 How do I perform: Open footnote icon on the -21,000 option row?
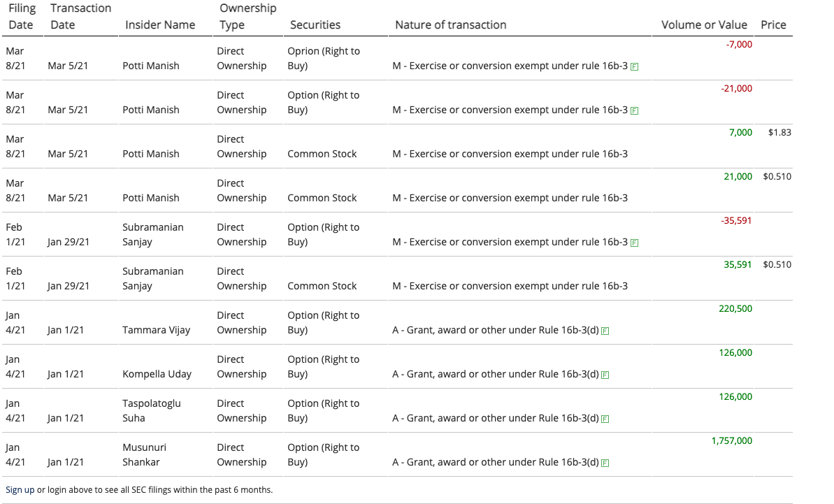[x=634, y=110]
